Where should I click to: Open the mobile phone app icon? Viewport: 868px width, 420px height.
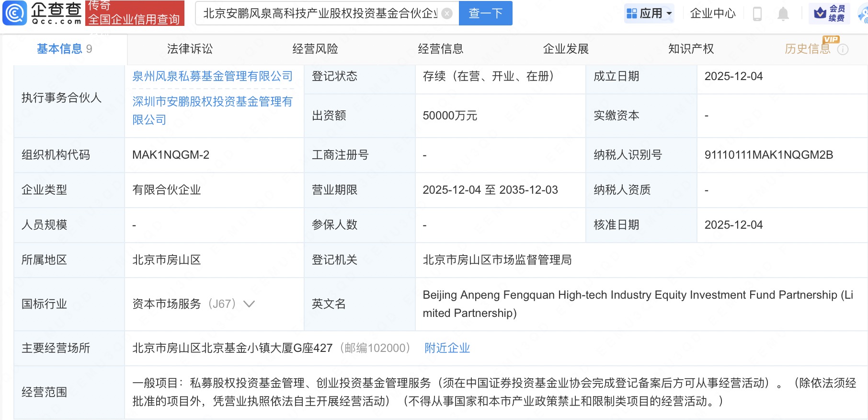tap(757, 14)
